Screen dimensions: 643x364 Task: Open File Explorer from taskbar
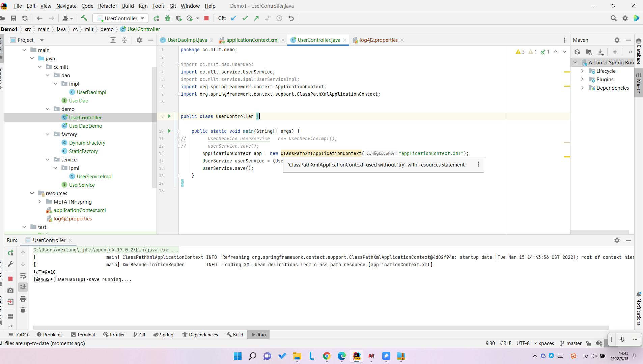(297, 356)
